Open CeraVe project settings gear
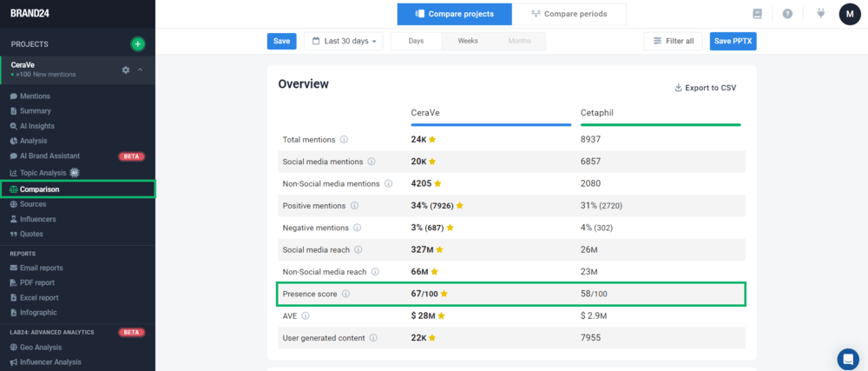 pyautogui.click(x=126, y=70)
